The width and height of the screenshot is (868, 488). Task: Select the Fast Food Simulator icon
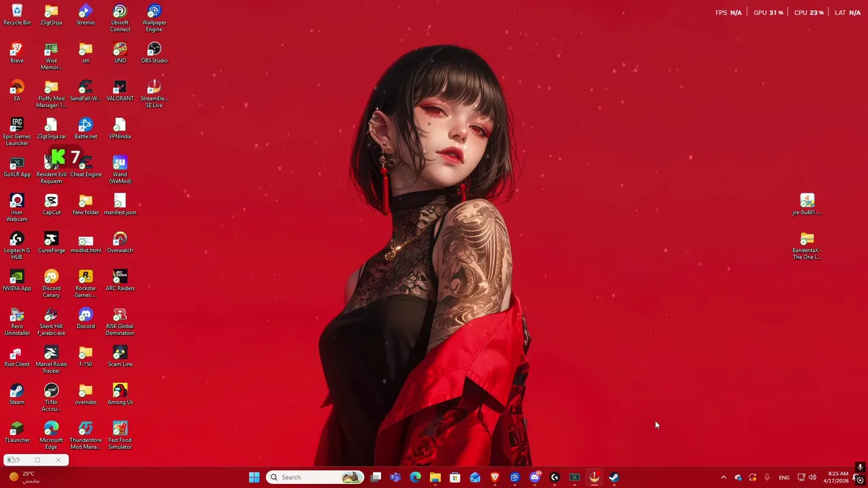(x=120, y=436)
